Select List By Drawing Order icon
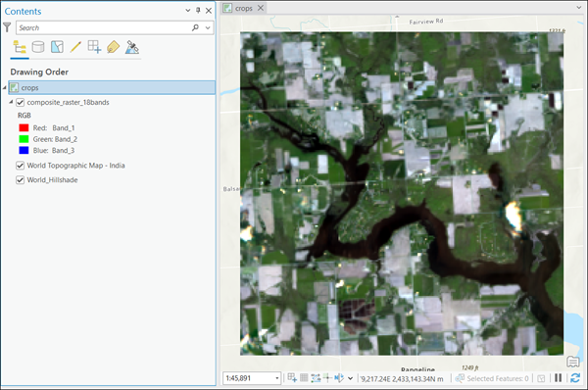Screen dimensions: 588x390 [20, 47]
